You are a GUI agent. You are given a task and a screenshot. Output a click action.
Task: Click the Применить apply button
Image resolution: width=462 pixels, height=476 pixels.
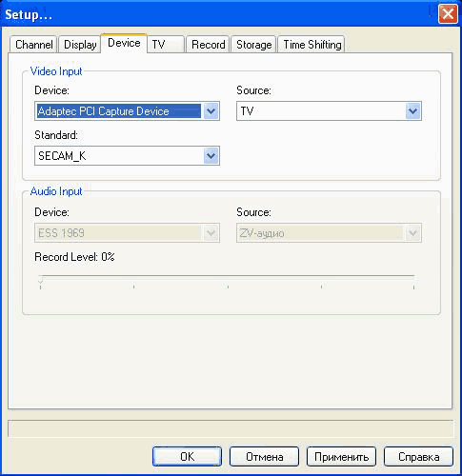click(x=341, y=456)
